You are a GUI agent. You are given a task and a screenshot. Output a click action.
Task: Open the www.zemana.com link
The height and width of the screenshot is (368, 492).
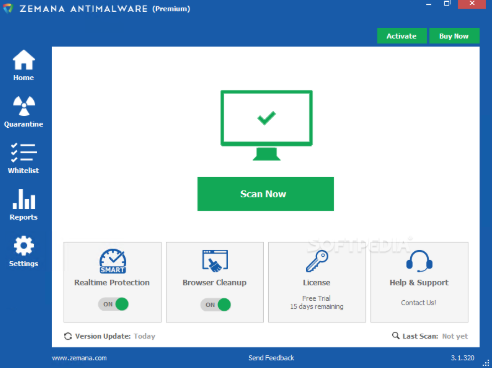click(79, 358)
